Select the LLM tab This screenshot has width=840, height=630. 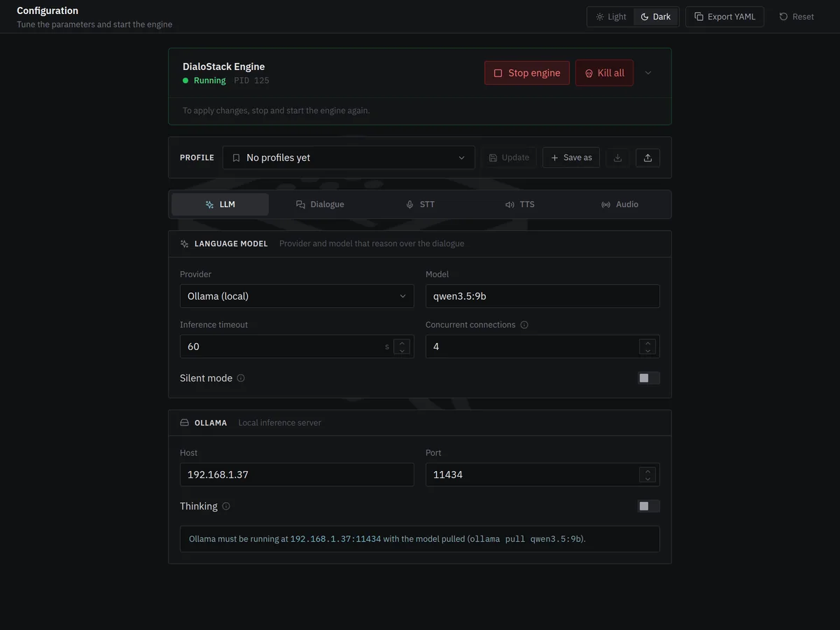tap(220, 204)
